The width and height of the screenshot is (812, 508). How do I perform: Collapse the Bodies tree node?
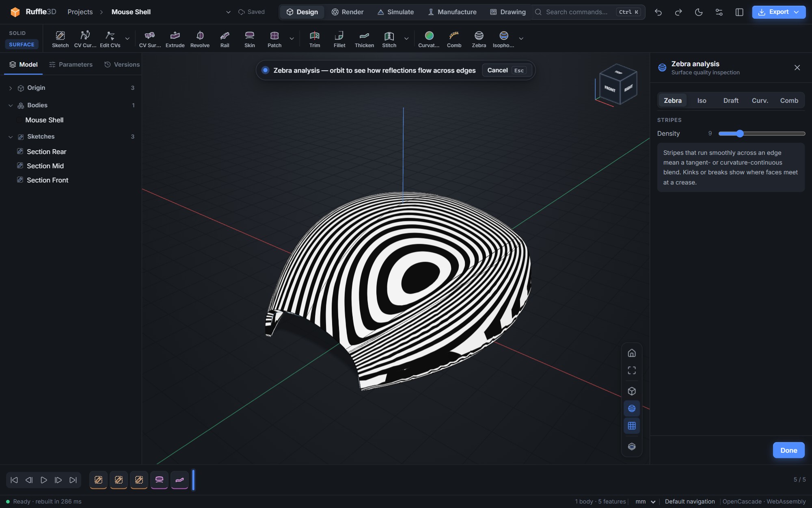[11, 106]
